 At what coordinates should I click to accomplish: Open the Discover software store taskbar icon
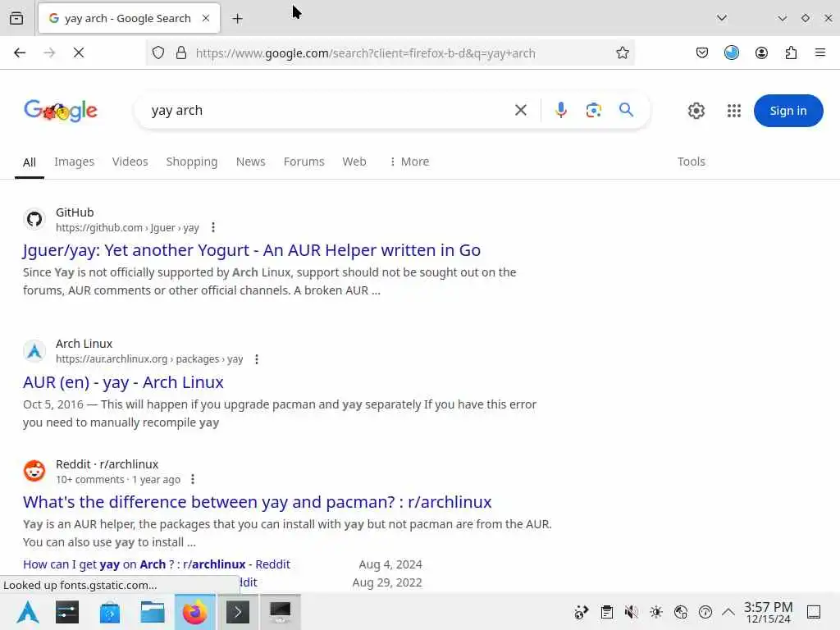(110, 612)
